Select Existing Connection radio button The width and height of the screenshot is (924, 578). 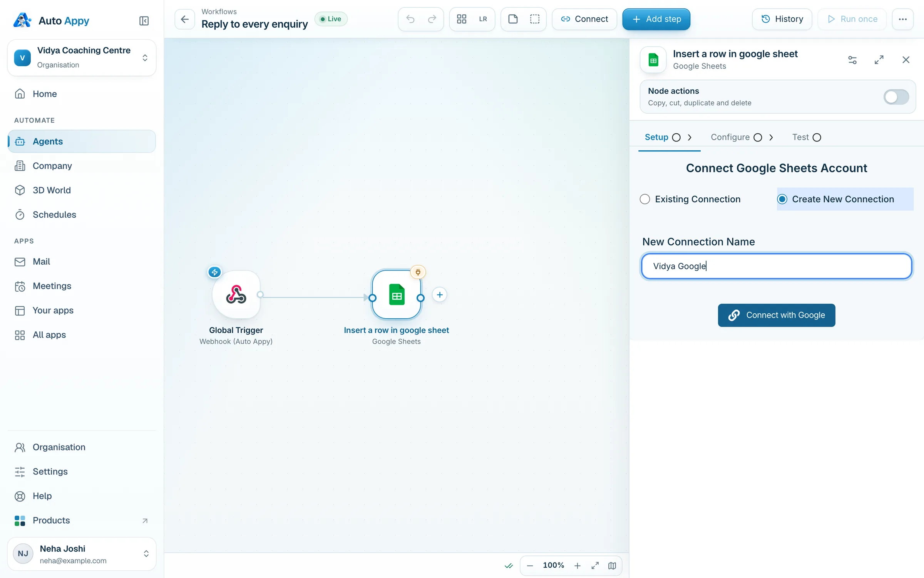(644, 199)
